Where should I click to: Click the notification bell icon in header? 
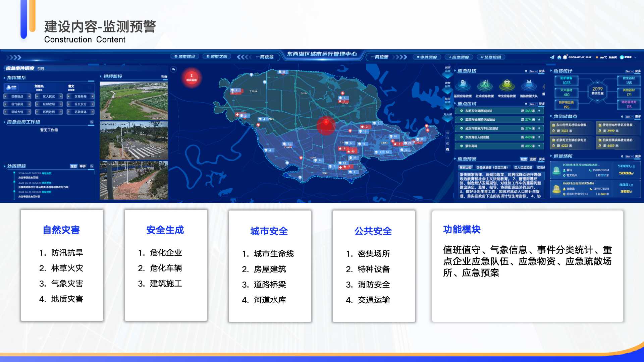pyautogui.click(x=565, y=57)
